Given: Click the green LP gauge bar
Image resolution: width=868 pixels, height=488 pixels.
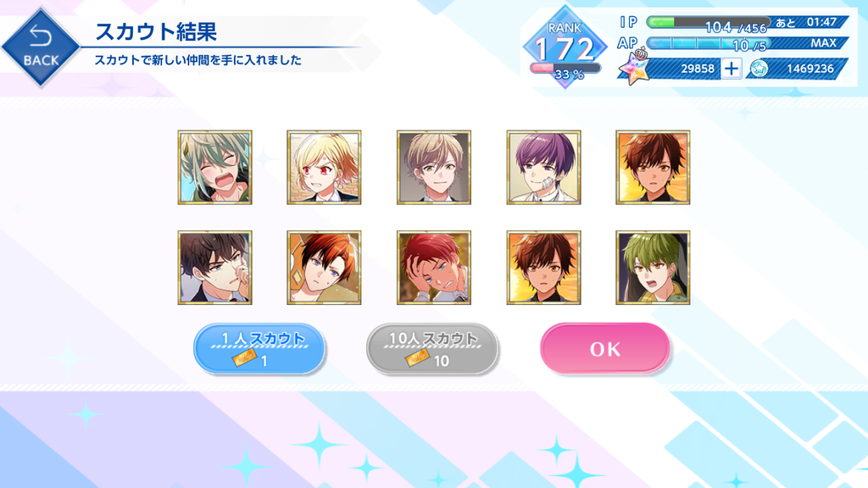Looking at the screenshot, I should 708,22.
